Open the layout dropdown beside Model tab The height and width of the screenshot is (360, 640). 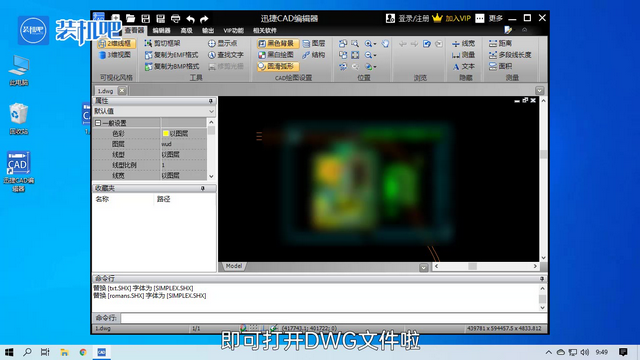(x=424, y=268)
